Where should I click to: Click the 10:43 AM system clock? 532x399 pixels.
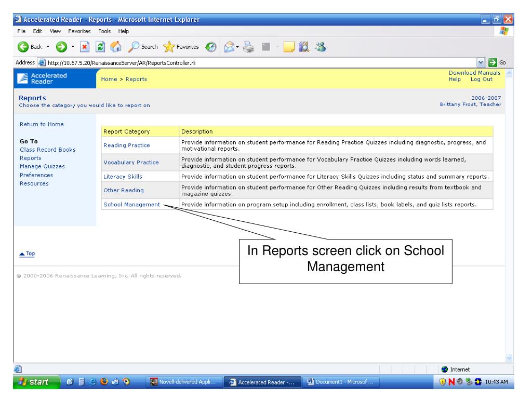pyautogui.click(x=496, y=382)
